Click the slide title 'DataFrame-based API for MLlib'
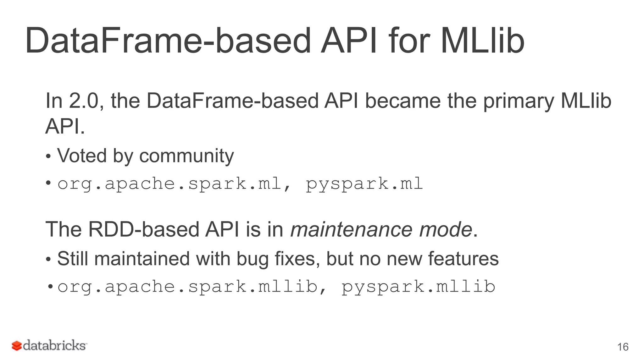Image resolution: width=644 pixels, height=362 pixels. coord(275,41)
